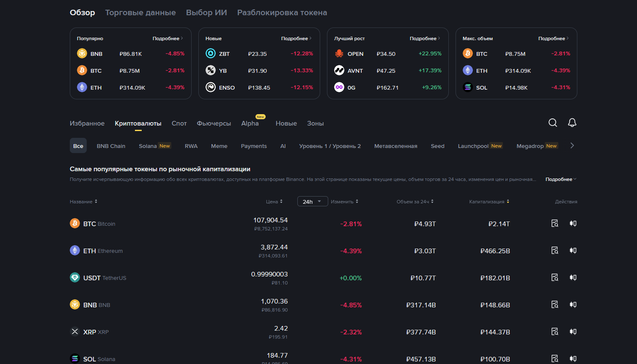
Task: Click the trade icon in ETH row
Action: (573, 250)
